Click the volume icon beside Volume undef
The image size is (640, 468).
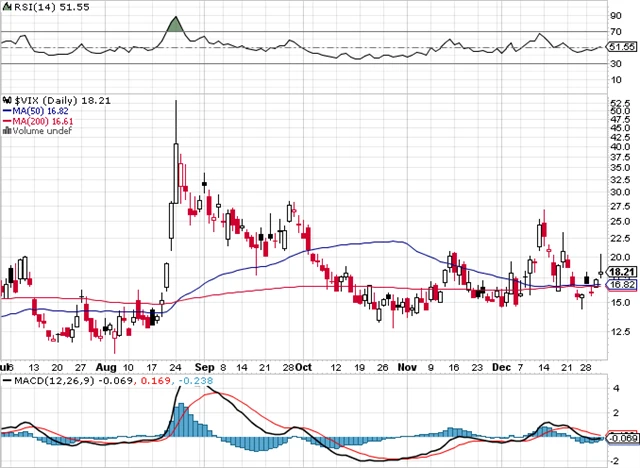[5, 130]
